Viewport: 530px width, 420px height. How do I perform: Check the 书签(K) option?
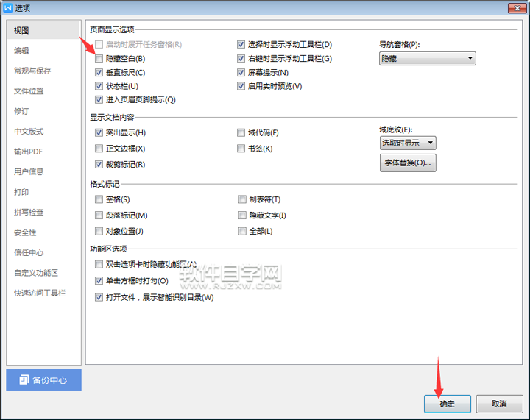pos(241,149)
